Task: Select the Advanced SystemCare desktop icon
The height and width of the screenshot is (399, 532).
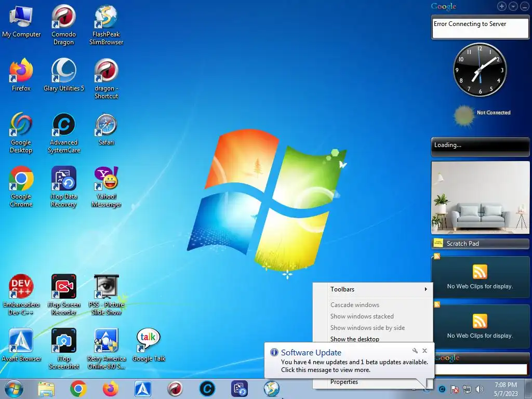Action: pos(64,133)
